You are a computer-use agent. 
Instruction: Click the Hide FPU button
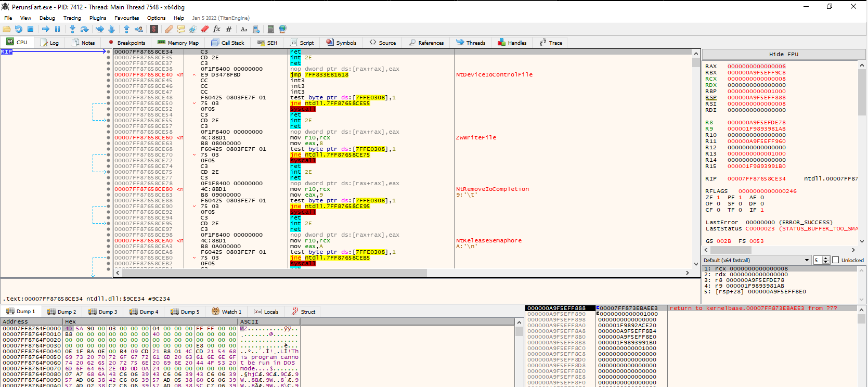coord(783,54)
